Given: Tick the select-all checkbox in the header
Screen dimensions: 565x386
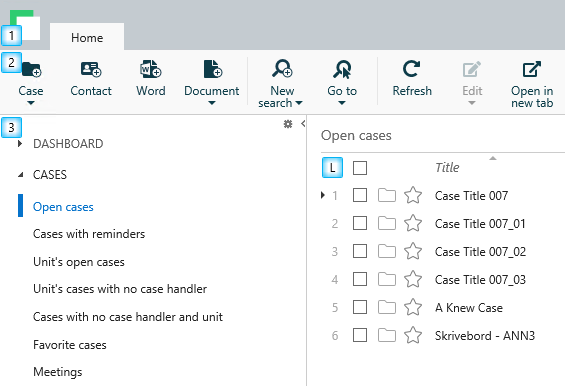Looking at the screenshot, I should (x=360, y=168).
